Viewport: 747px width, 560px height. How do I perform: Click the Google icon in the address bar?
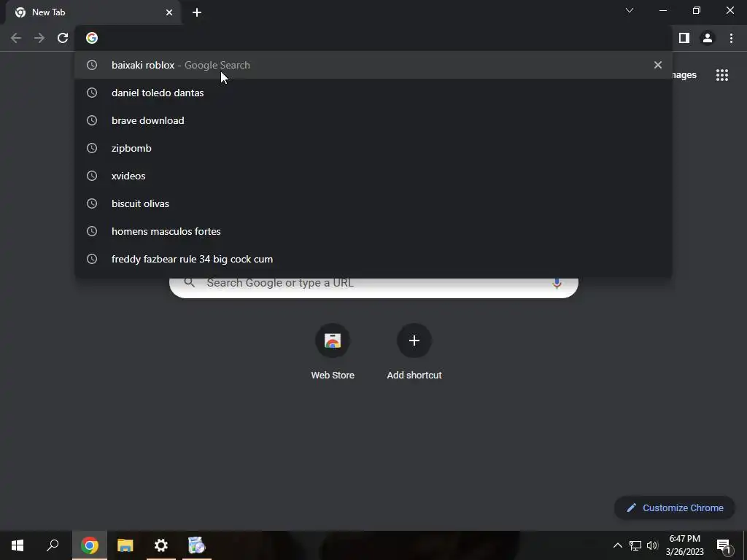[92, 38]
